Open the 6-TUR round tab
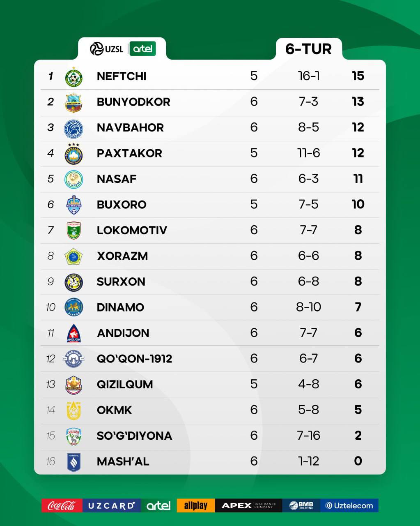 click(309, 49)
